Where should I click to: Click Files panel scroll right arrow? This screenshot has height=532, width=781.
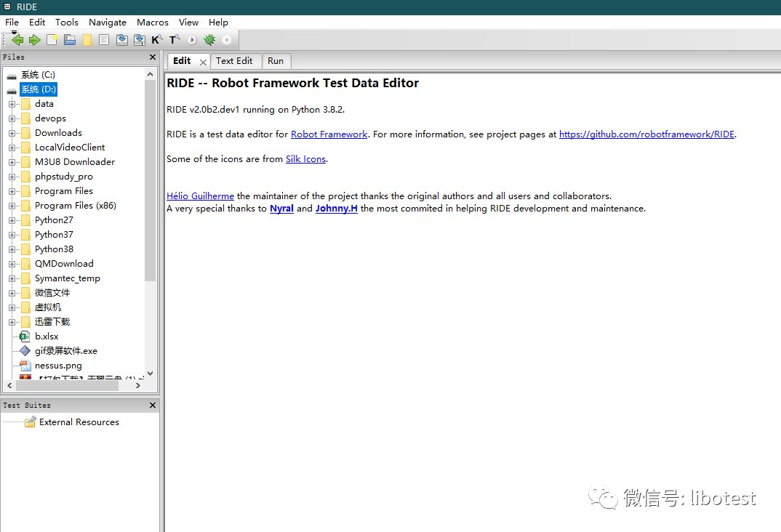[138, 386]
